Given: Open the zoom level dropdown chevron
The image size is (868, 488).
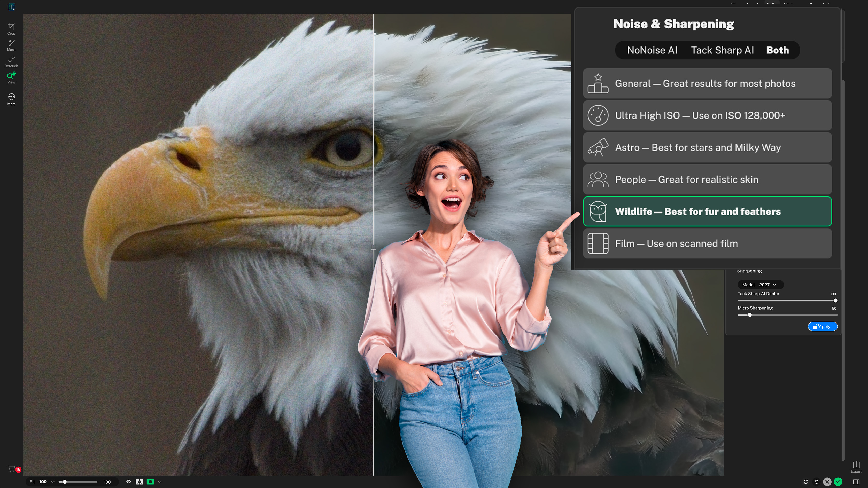Looking at the screenshot, I should pyautogui.click(x=53, y=482).
